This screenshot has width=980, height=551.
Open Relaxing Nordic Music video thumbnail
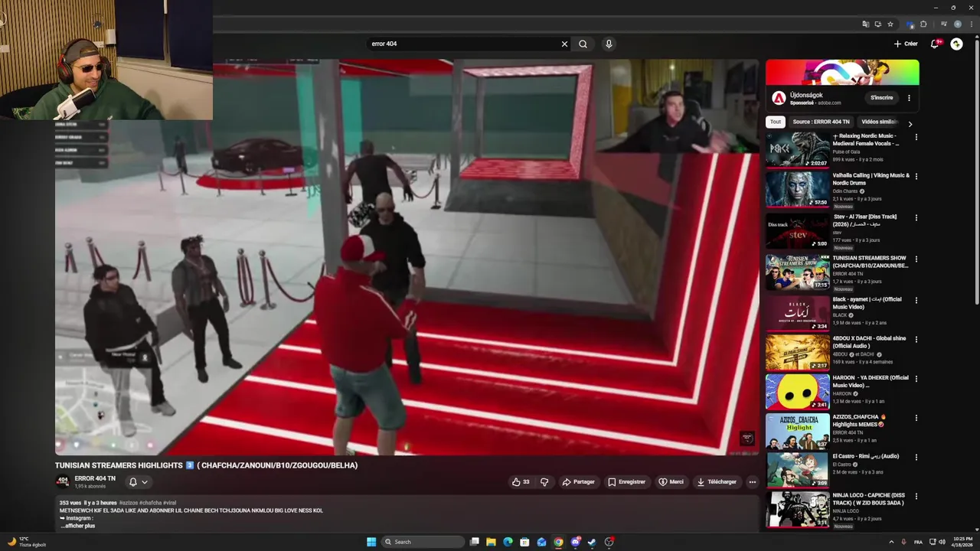(x=798, y=149)
